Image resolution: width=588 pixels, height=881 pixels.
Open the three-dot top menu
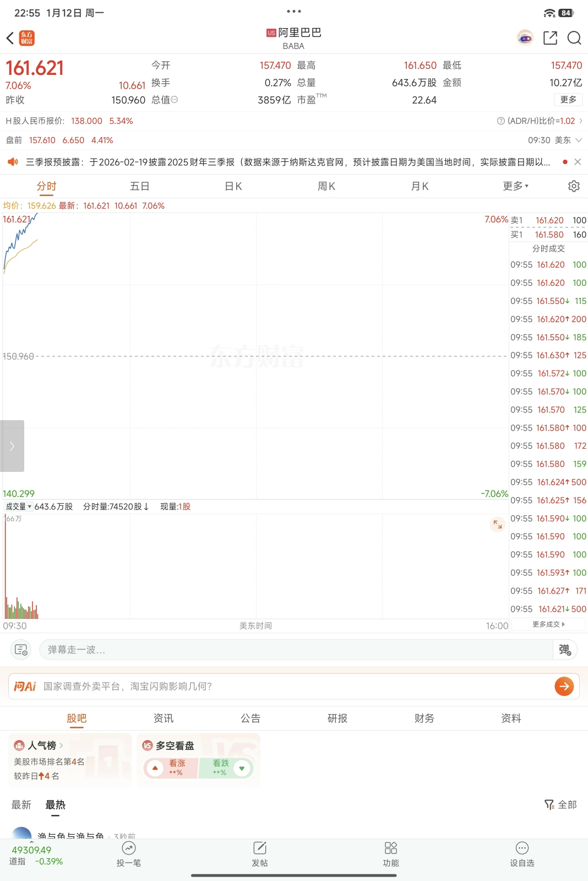coord(294,11)
